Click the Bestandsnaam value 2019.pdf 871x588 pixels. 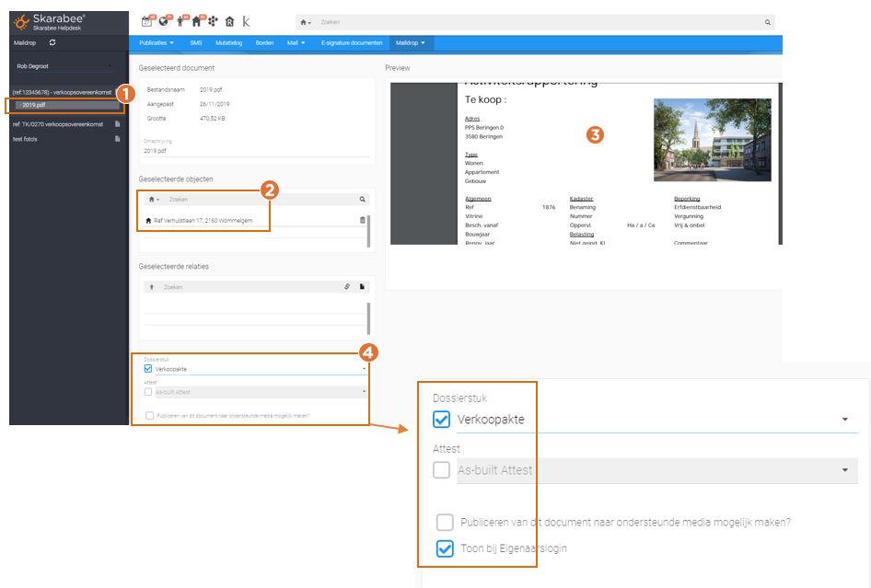point(211,89)
